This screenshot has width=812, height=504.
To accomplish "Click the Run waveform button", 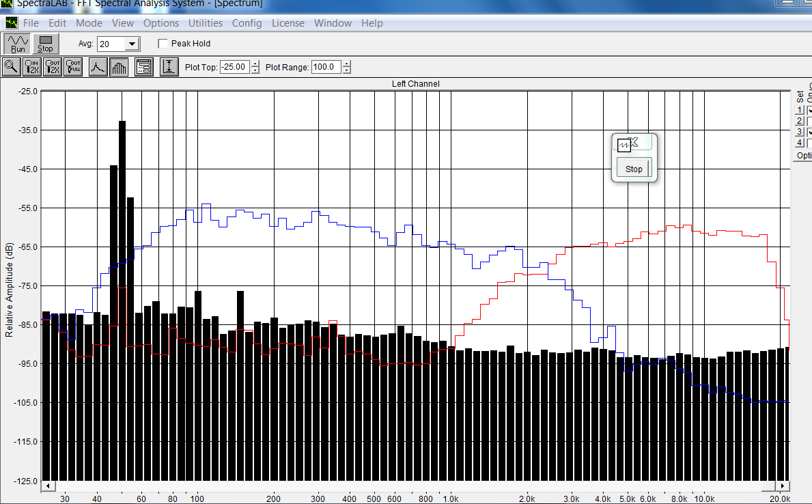I will (18, 44).
